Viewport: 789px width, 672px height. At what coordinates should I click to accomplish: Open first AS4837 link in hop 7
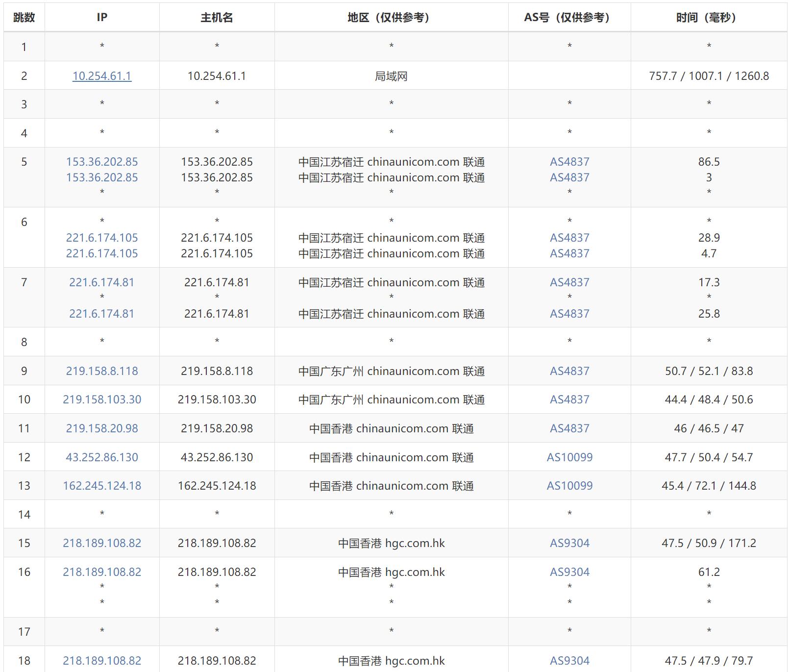569,282
